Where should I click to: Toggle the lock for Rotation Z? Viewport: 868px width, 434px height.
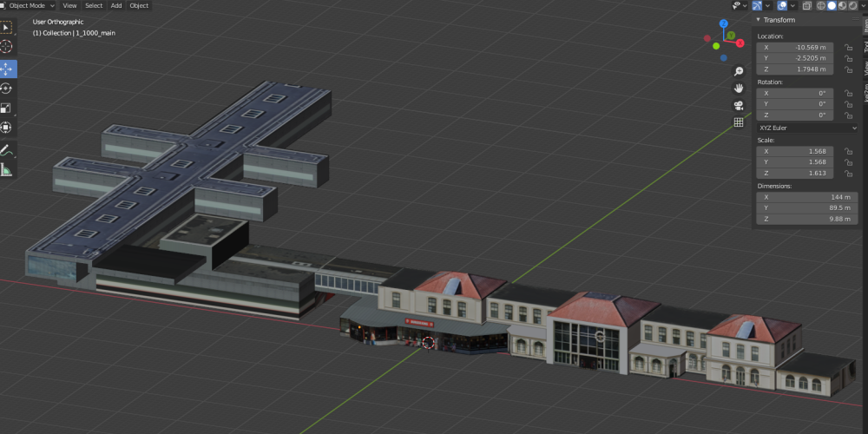tap(846, 115)
